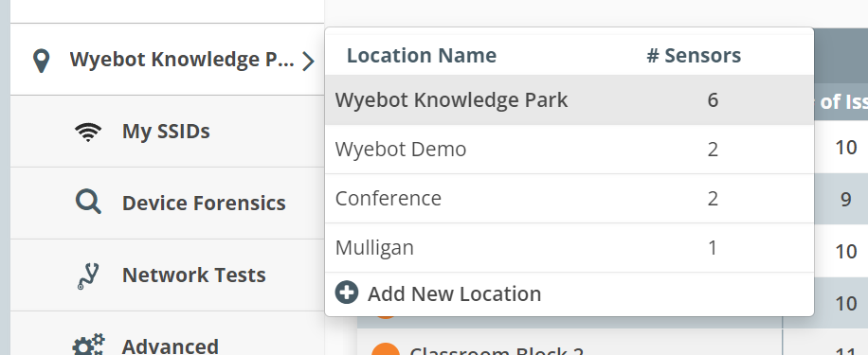Click the My SSIDs wifi icon
Screen dimensions: 868x355
click(88, 132)
